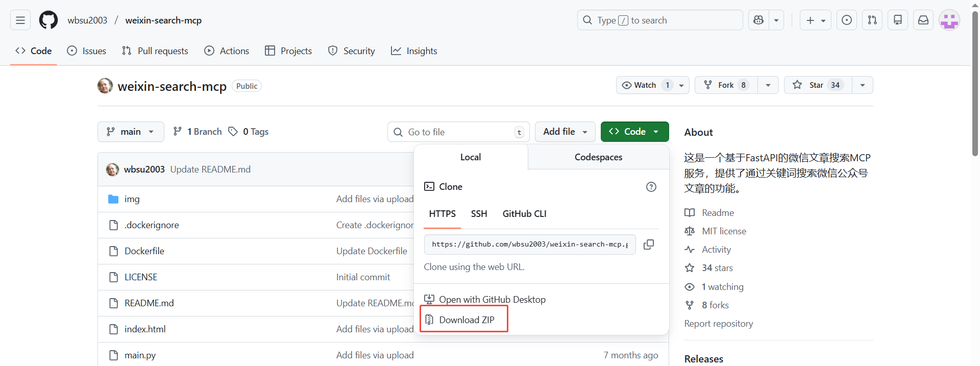
Task: Open the hamburger navigation menu
Action: pyautogui.click(x=20, y=20)
